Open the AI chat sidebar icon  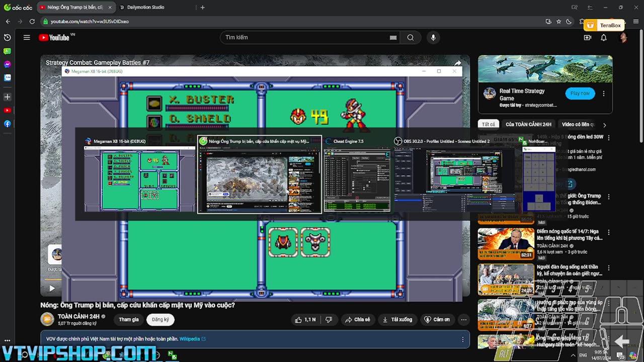click(x=7, y=51)
